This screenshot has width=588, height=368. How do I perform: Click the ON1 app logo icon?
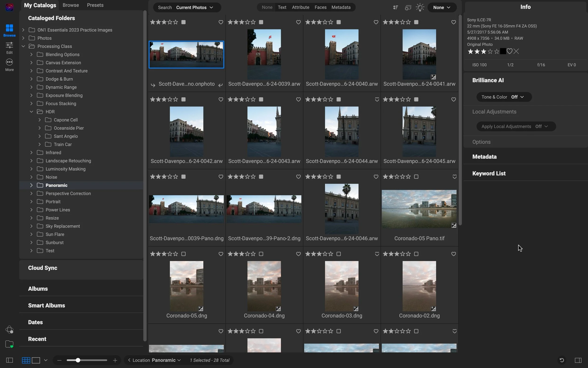click(9, 7)
